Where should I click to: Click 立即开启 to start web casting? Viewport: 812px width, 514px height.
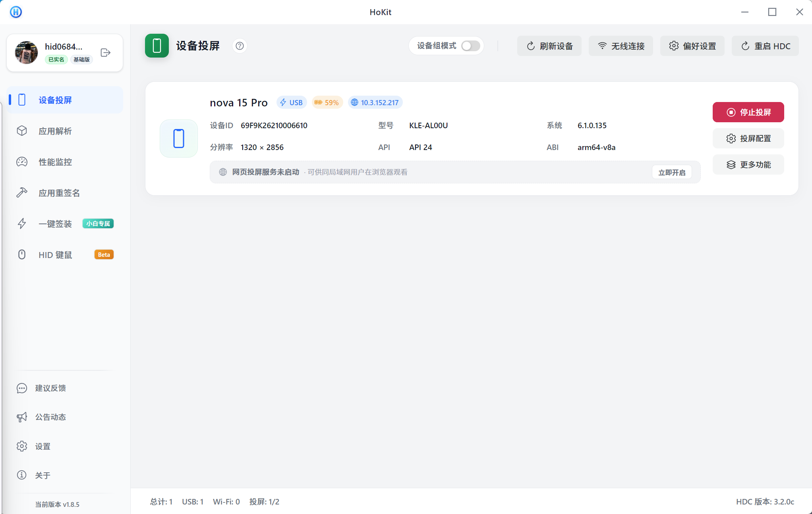click(672, 172)
